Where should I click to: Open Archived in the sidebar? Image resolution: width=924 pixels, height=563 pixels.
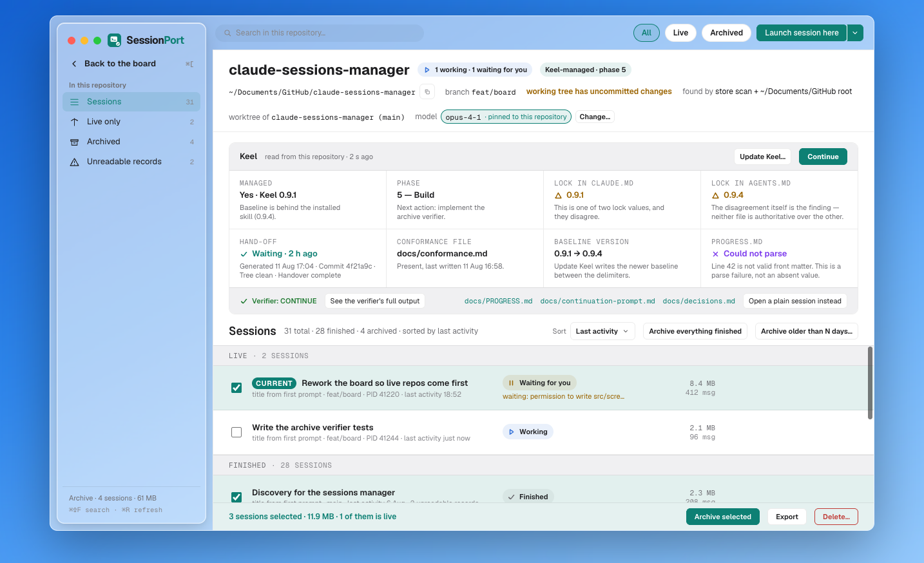tap(131, 142)
